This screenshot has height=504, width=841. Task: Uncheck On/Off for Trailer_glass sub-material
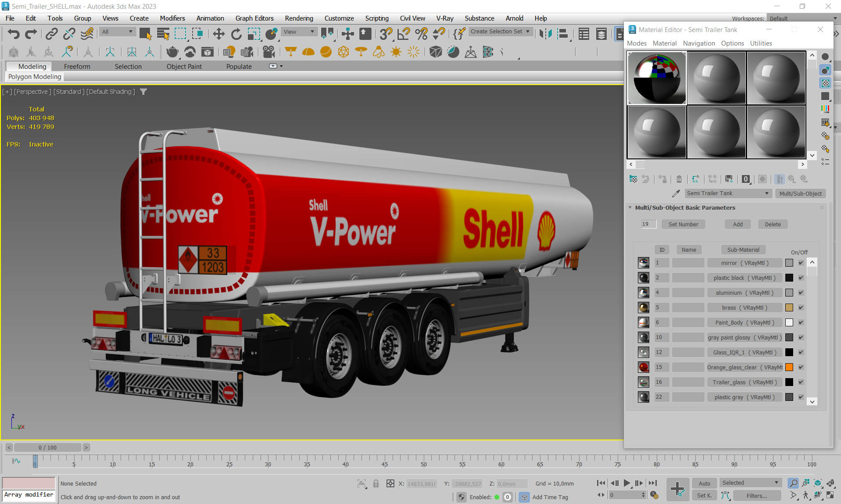(x=801, y=382)
